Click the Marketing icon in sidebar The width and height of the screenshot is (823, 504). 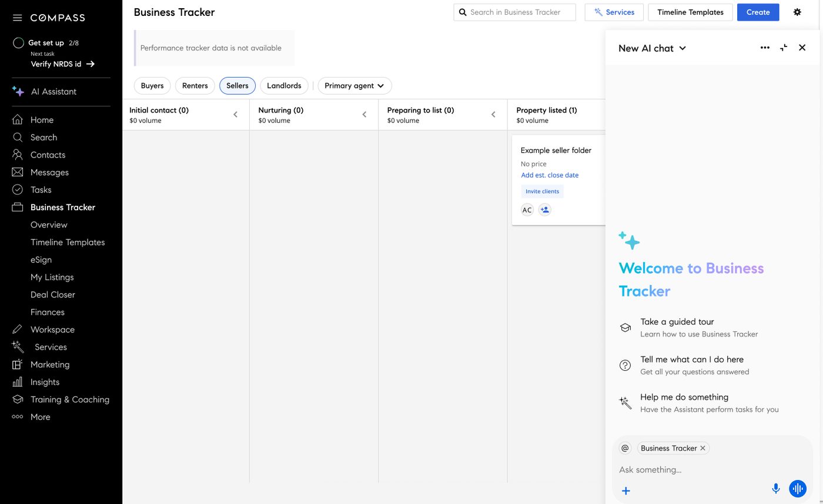point(18,364)
